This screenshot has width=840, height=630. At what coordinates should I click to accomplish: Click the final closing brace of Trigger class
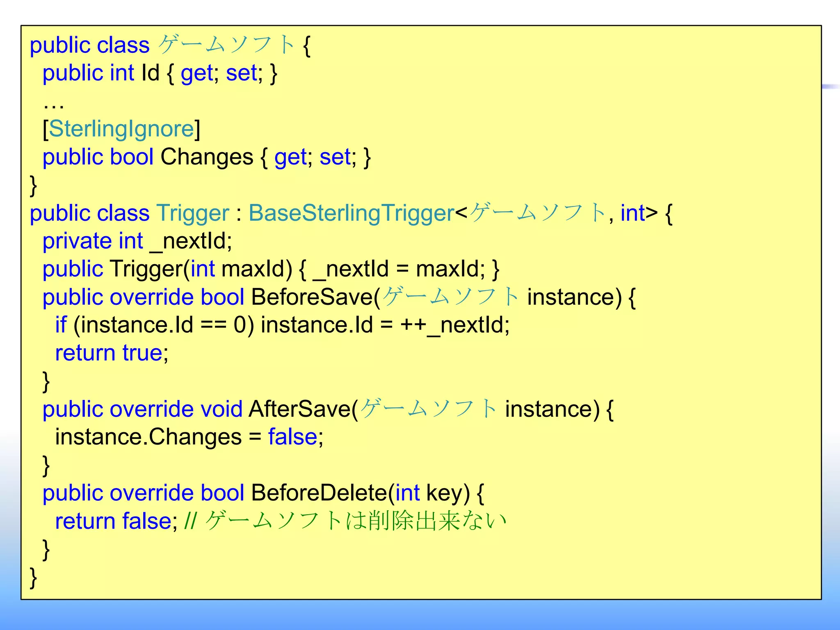(34, 577)
